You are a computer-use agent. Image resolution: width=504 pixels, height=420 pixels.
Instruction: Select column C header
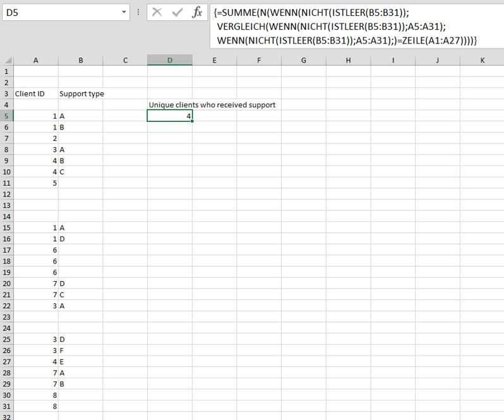coord(125,60)
